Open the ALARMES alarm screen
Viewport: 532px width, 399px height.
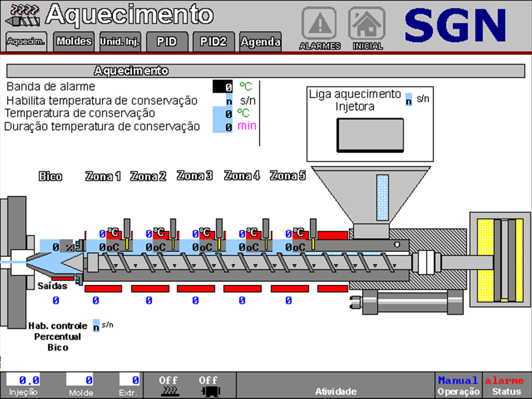click(x=319, y=23)
